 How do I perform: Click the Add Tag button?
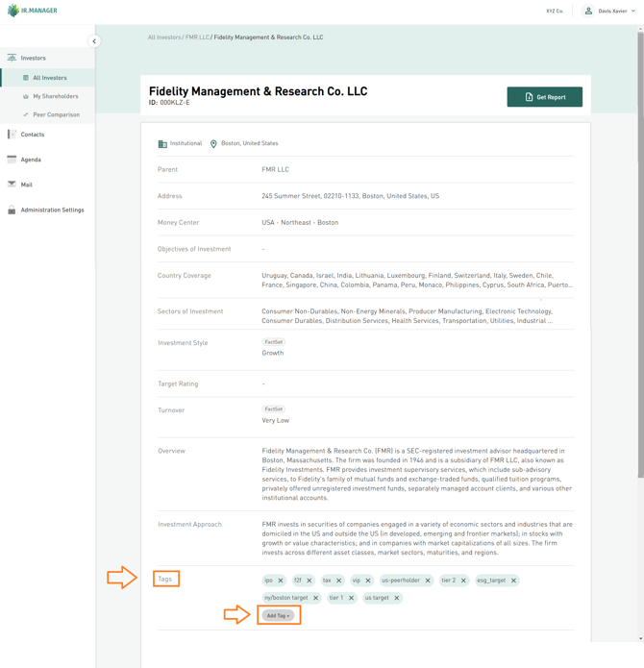(x=278, y=615)
